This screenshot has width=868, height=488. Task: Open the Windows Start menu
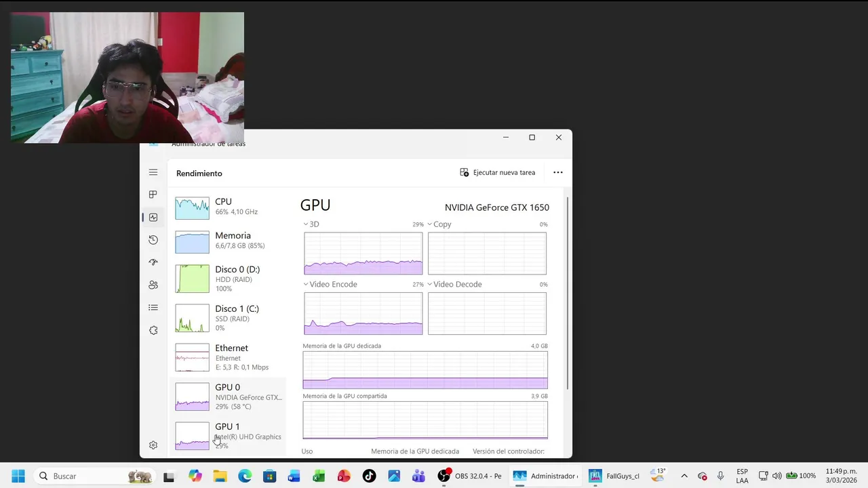pos(18,476)
